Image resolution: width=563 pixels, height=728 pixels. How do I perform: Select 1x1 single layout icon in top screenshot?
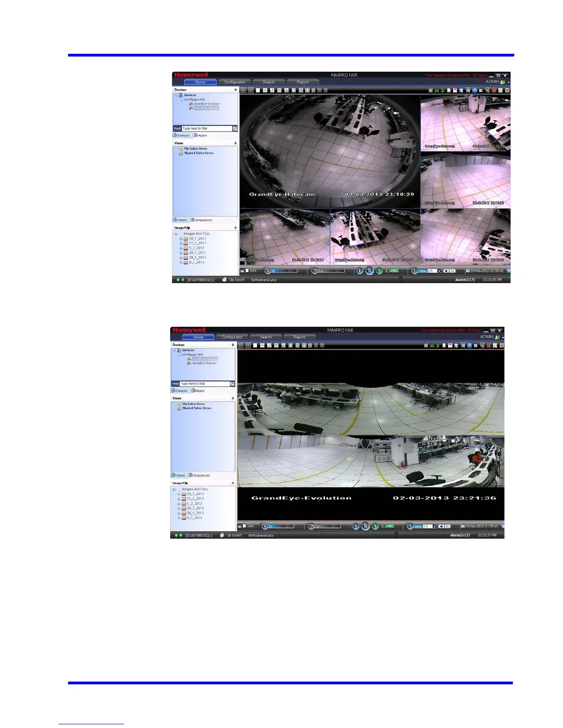click(x=258, y=90)
